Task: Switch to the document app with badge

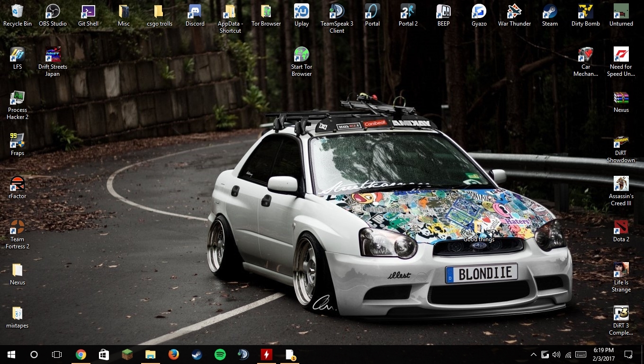Action: click(290, 355)
